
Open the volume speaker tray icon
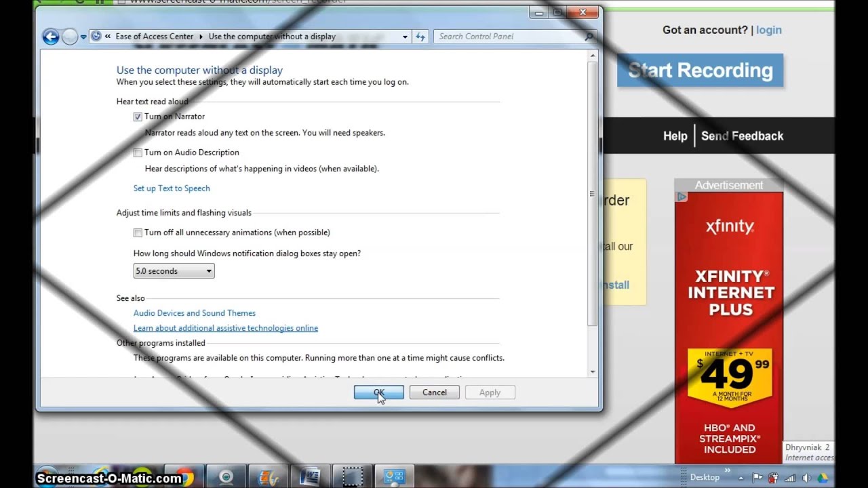coord(806,477)
